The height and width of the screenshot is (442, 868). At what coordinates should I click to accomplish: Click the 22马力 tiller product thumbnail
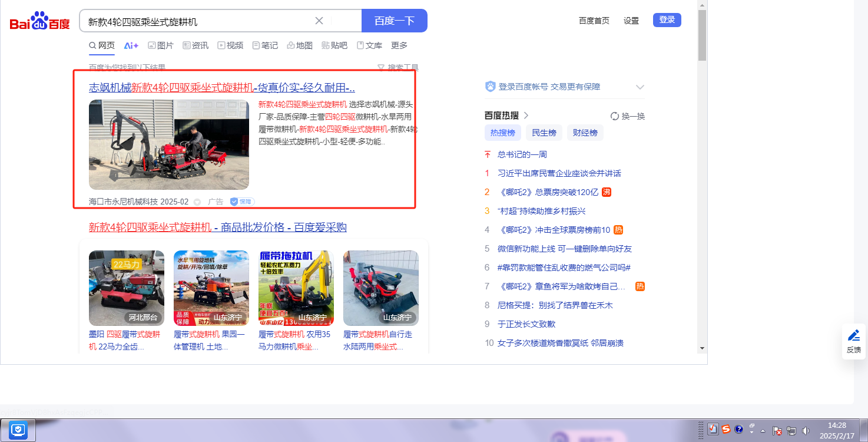coord(127,288)
